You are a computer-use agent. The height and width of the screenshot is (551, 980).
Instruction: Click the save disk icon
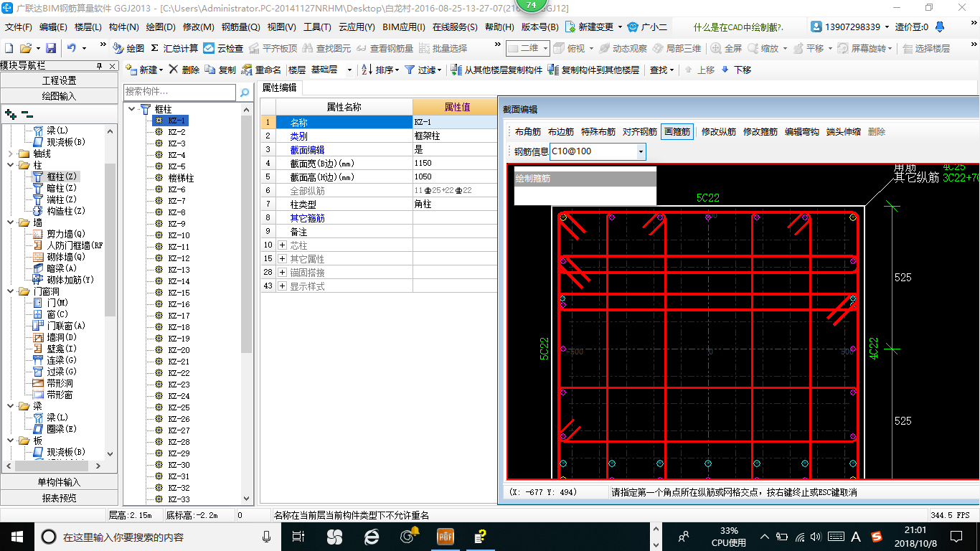51,48
